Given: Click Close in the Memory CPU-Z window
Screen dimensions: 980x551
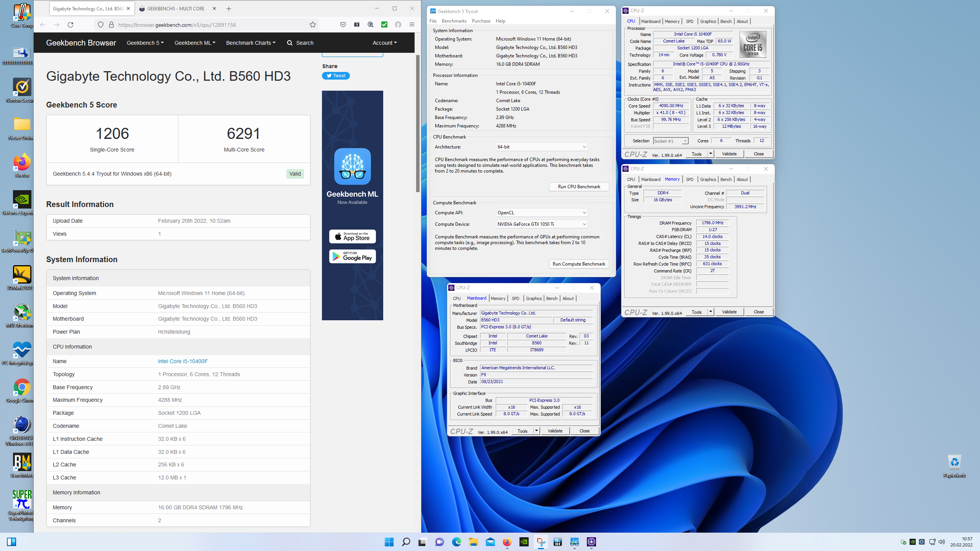Looking at the screenshot, I should click(x=759, y=312).
